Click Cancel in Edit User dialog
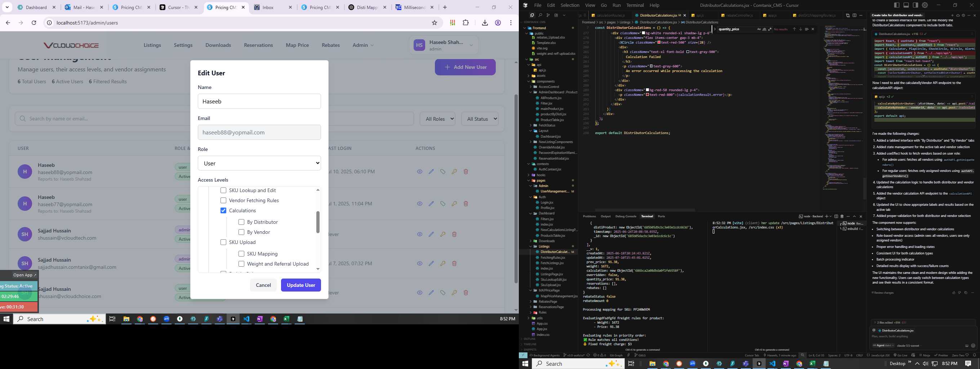This screenshot has height=369, width=980. [263, 285]
